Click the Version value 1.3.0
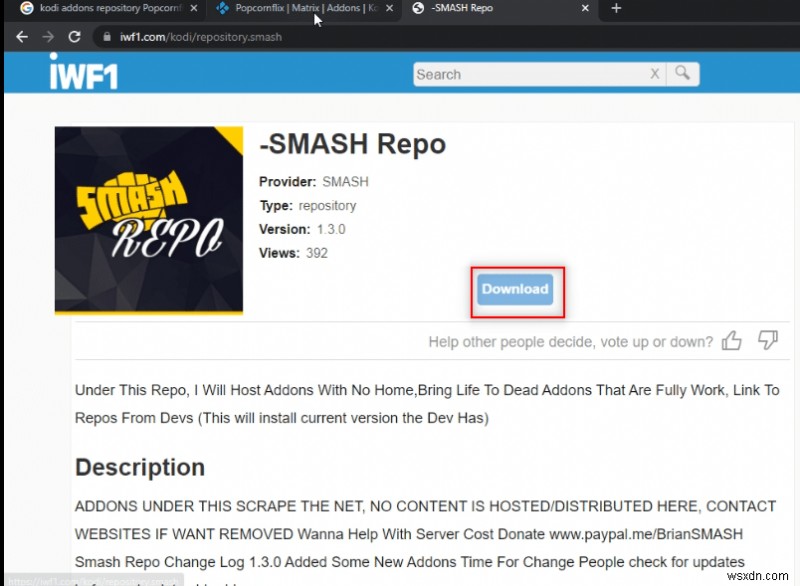Screen dimensions: 800x586 331,230
